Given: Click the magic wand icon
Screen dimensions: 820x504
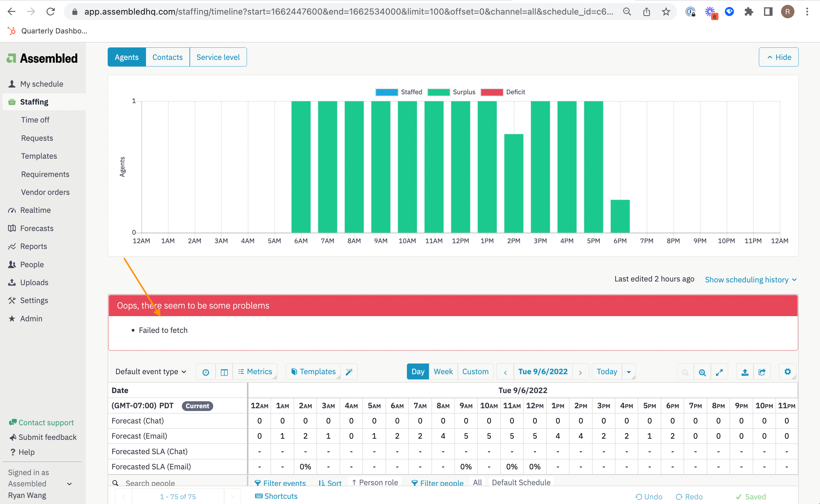Looking at the screenshot, I should click(x=349, y=372).
